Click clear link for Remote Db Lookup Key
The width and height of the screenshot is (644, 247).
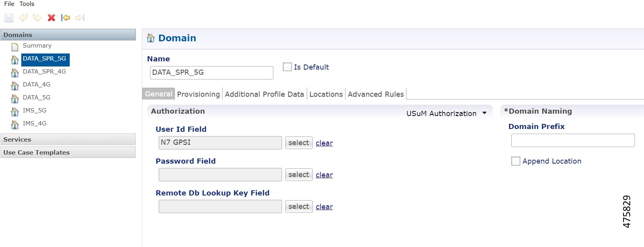pyautogui.click(x=324, y=207)
